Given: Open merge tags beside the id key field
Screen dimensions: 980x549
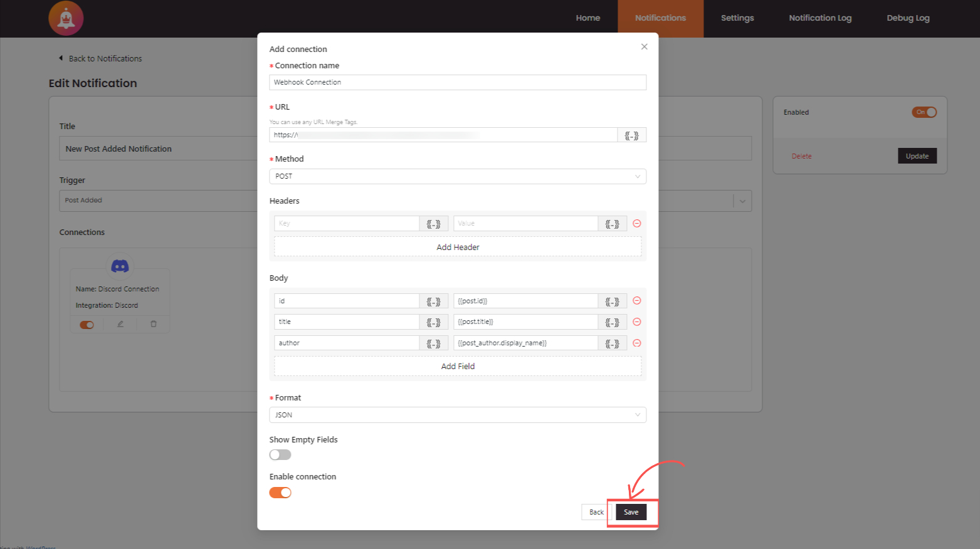Looking at the screenshot, I should (x=434, y=300).
